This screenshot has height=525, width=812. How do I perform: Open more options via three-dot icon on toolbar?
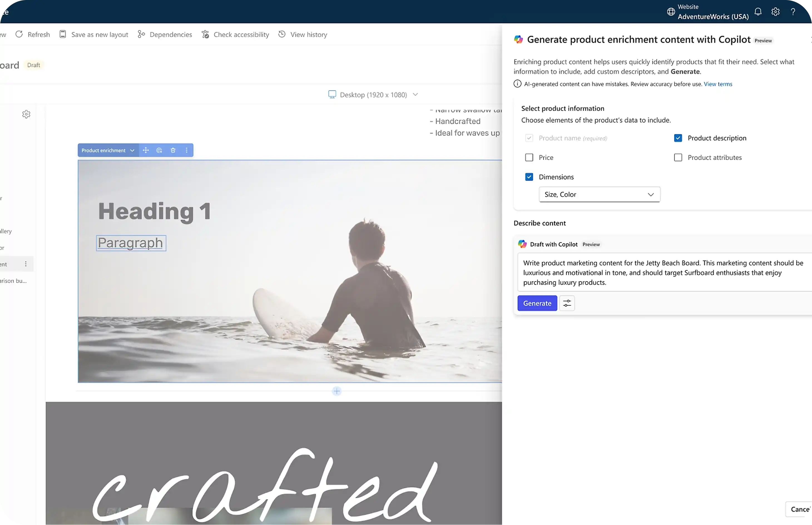(187, 150)
